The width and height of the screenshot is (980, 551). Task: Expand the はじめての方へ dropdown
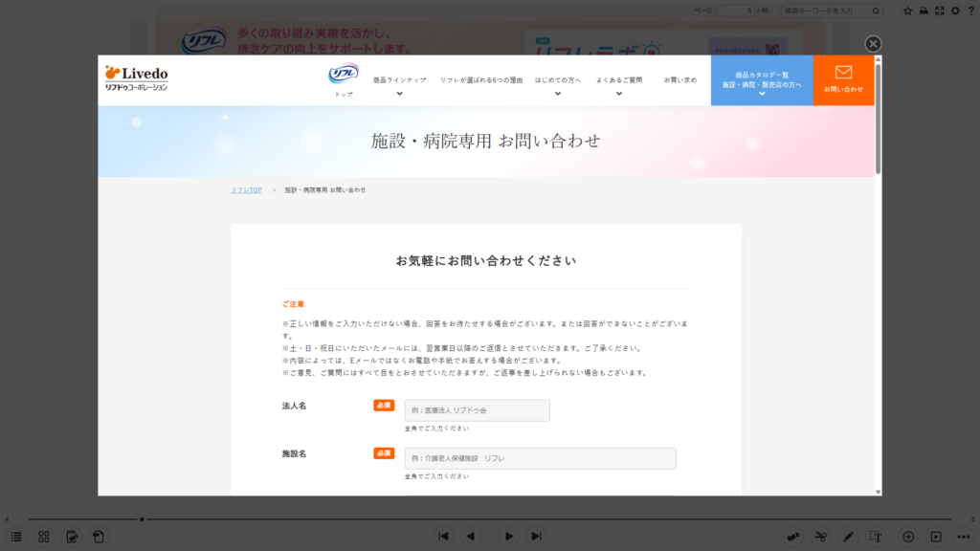[558, 85]
